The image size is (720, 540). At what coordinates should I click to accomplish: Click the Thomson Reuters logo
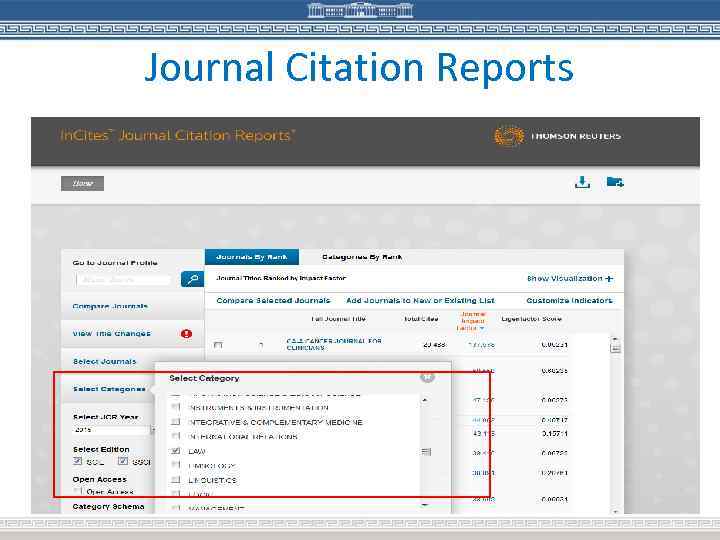tap(557, 136)
